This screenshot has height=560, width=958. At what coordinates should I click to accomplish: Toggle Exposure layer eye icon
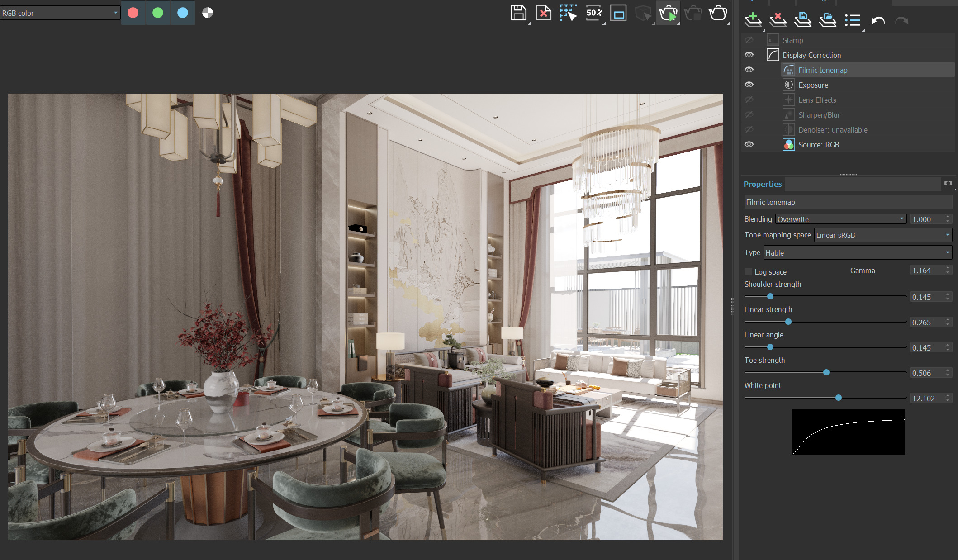click(x=749, y=85)
